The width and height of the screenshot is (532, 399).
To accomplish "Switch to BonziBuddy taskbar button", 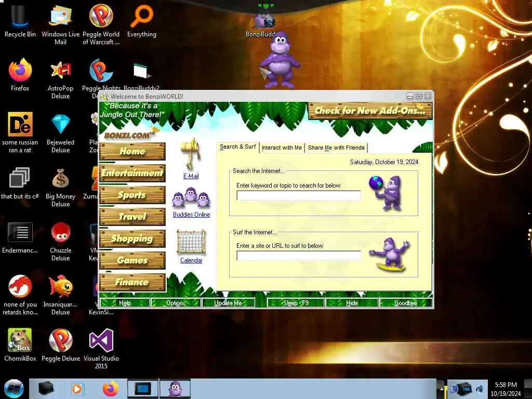I will coord(175,389).
